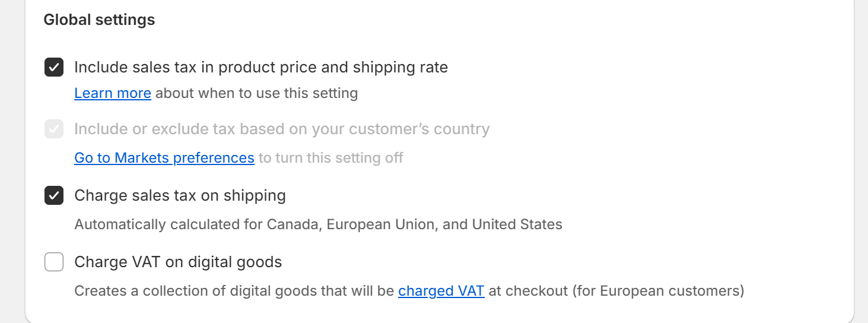Click the "at checkout (for European customers)" text

point(616,291)
